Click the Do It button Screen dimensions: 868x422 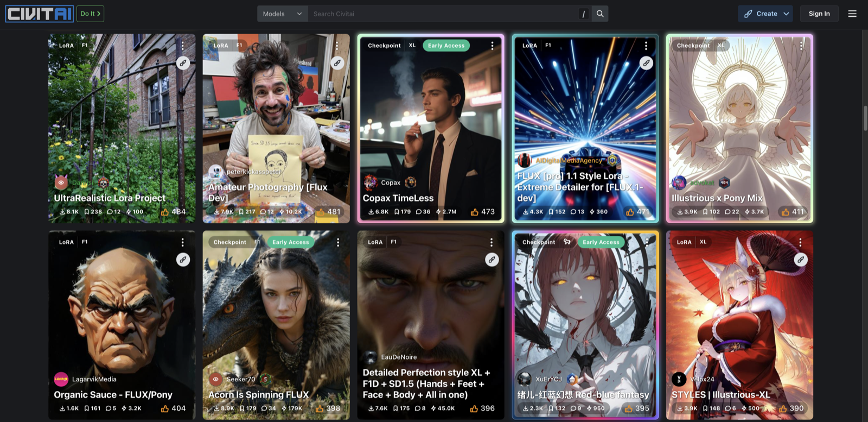click(90, 14)
